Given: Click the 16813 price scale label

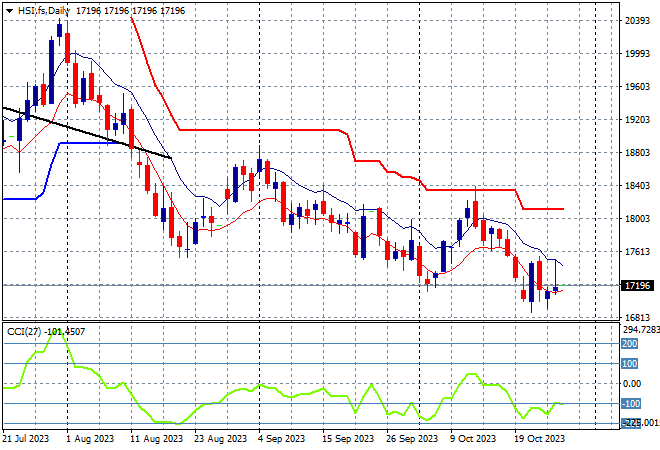Looking at the screenshot, I should pos(637,317).
